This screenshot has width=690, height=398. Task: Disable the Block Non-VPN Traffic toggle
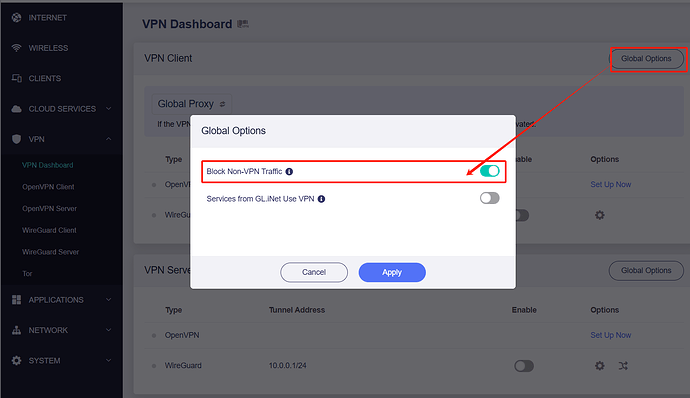click(x=489, y=171)
